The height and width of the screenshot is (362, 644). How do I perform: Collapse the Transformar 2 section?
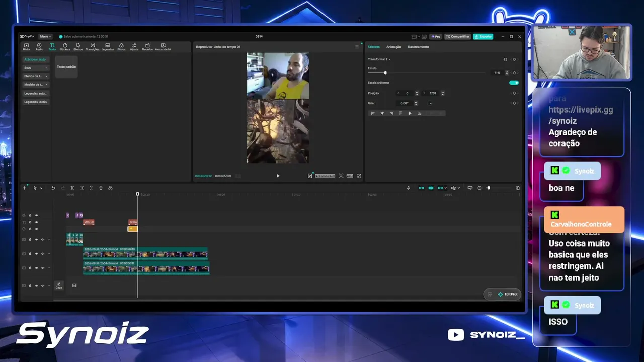[x=389, y=59]
